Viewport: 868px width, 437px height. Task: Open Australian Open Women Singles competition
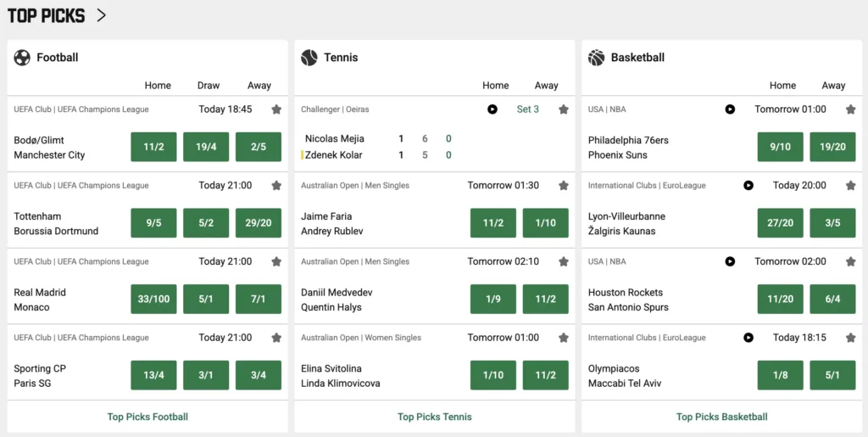tap(361, 338)
